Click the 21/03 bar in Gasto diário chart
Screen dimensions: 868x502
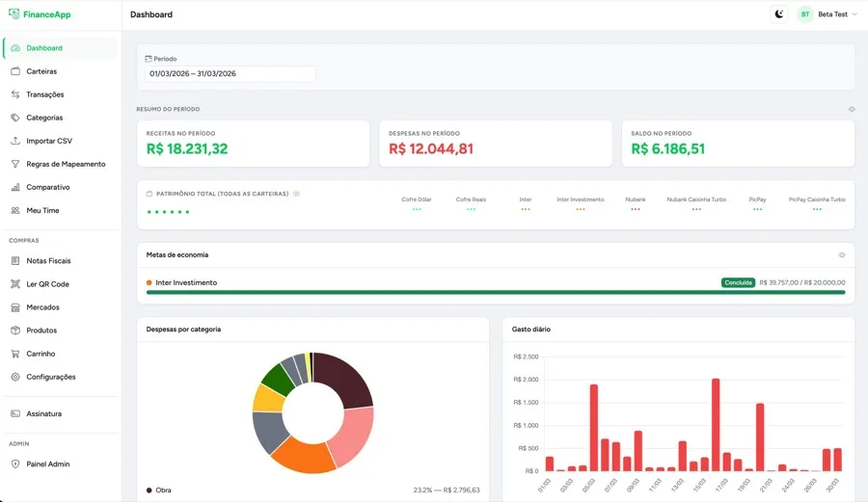click(x=772, y=470)
